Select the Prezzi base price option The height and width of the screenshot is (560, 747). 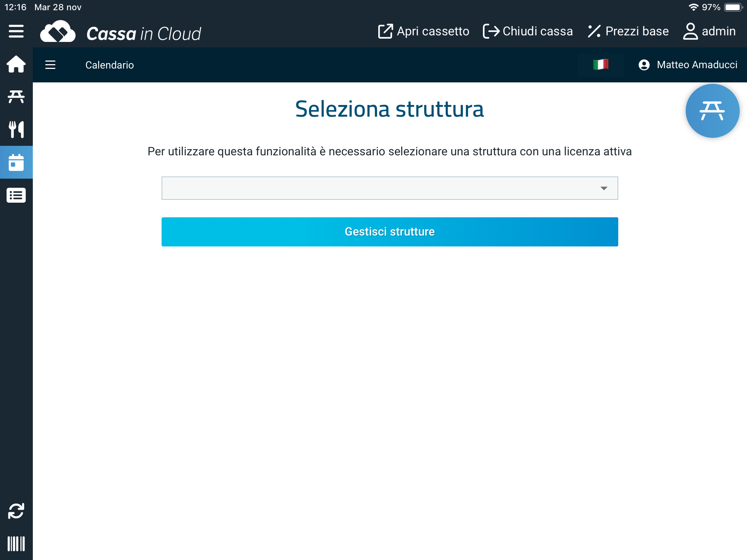(628, 31)
